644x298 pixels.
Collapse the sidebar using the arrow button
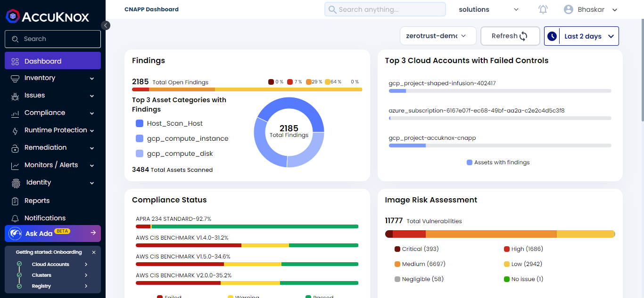tap(106, 25)
